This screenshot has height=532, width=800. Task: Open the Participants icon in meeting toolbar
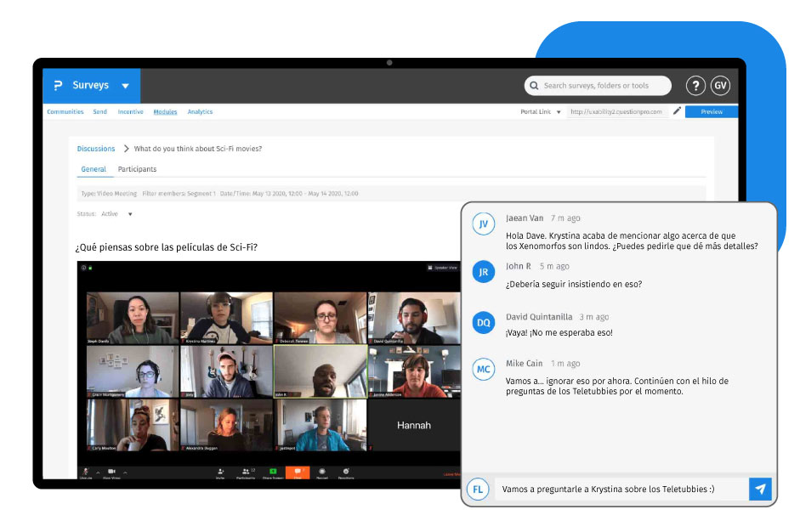click(246, 473)
